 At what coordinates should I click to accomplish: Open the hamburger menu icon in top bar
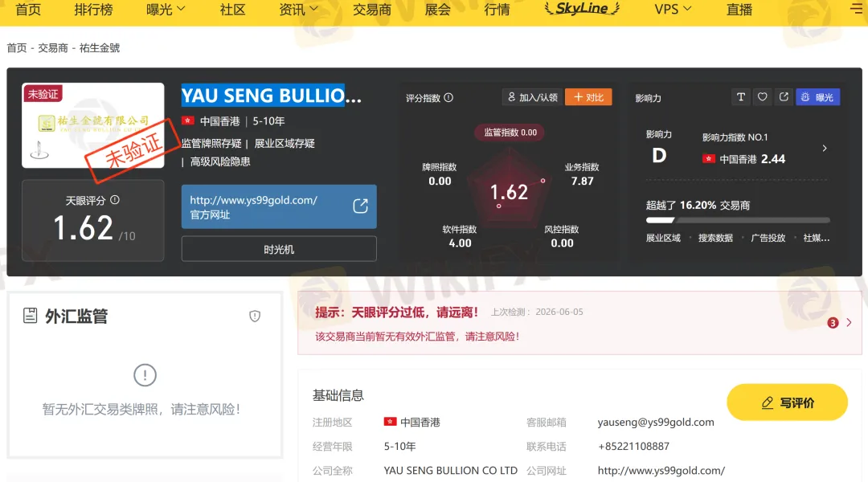(x=857, y=8)
